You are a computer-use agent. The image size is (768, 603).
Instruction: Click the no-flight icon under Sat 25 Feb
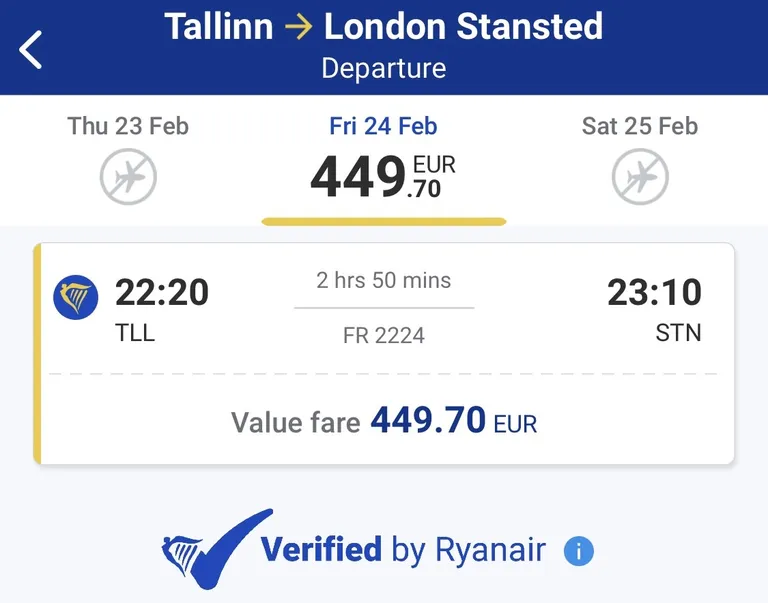tap(640, 176)
